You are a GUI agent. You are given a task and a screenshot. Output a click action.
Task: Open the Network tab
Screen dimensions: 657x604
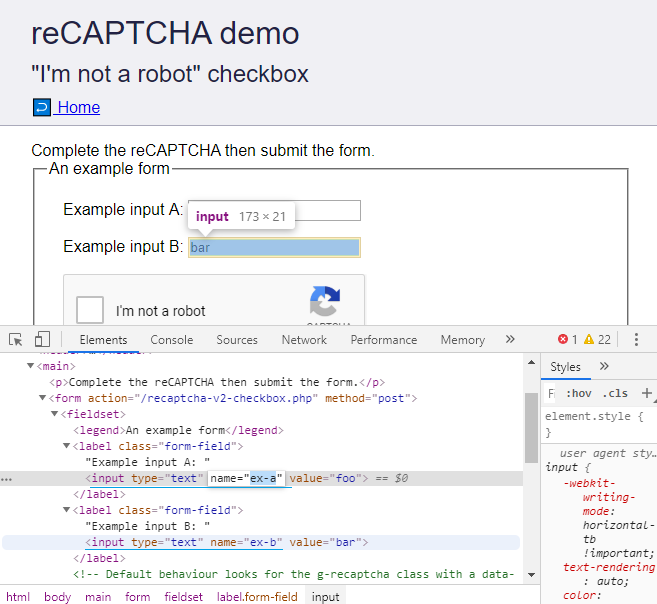coord(304,340)
